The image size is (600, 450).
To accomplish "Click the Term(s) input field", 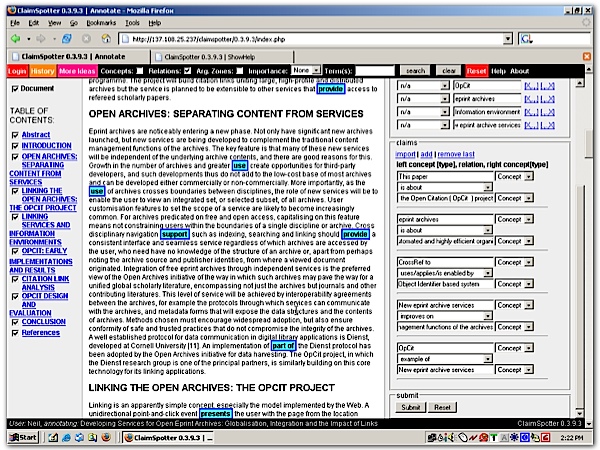I will click(375, 71).
